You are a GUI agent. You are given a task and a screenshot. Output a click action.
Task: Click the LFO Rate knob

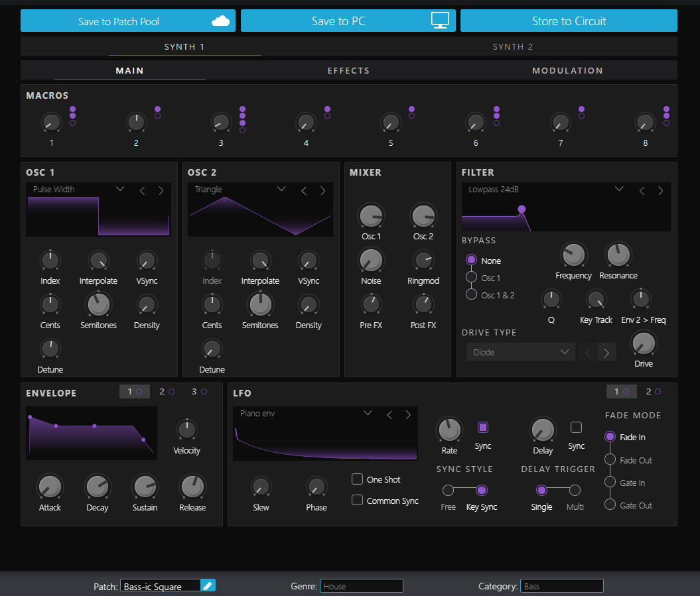(x=450, y=430)
